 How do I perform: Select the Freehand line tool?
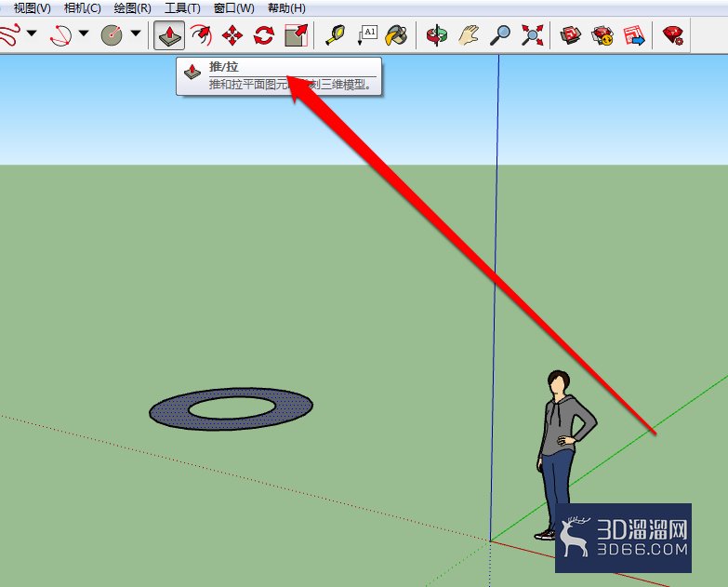point(10,34)
